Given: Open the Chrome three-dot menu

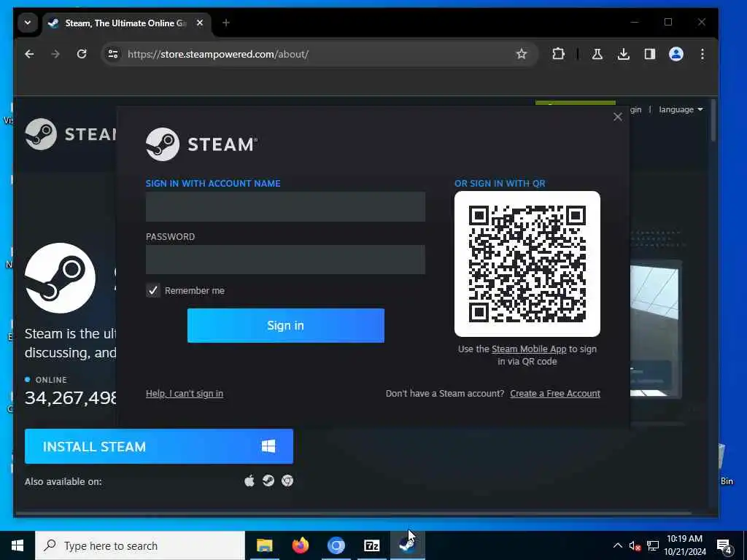Looking at the screenshot, I should point(703,54).
